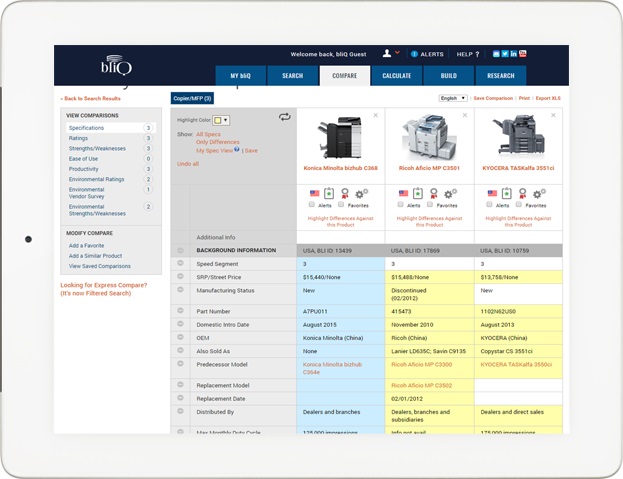Click the yellow highlight color swatch
This screenshot has height=479, width=623.
(217, 120)
